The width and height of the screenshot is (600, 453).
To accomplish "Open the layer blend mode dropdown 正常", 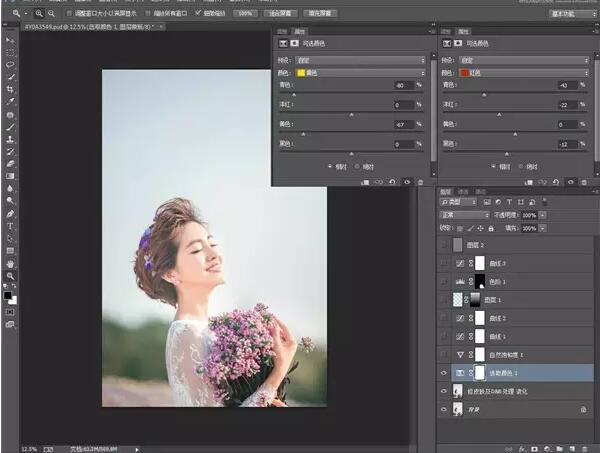I will coord(462,216).
